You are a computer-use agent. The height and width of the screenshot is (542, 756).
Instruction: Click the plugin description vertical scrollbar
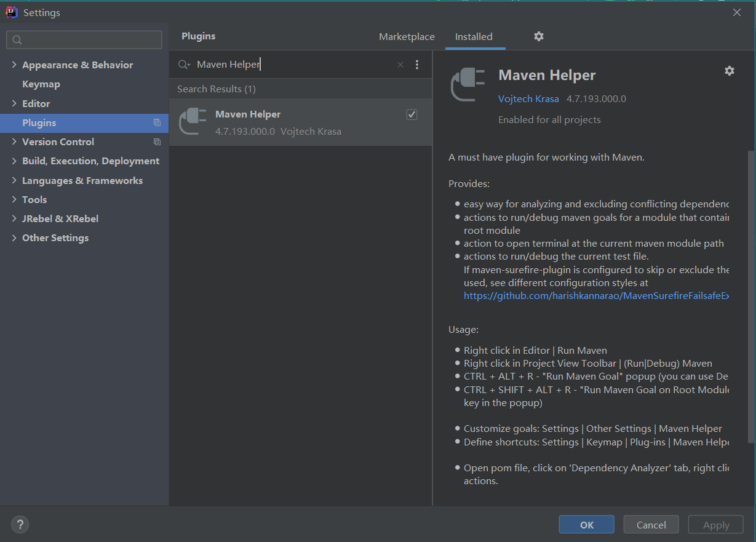point(750,297)
